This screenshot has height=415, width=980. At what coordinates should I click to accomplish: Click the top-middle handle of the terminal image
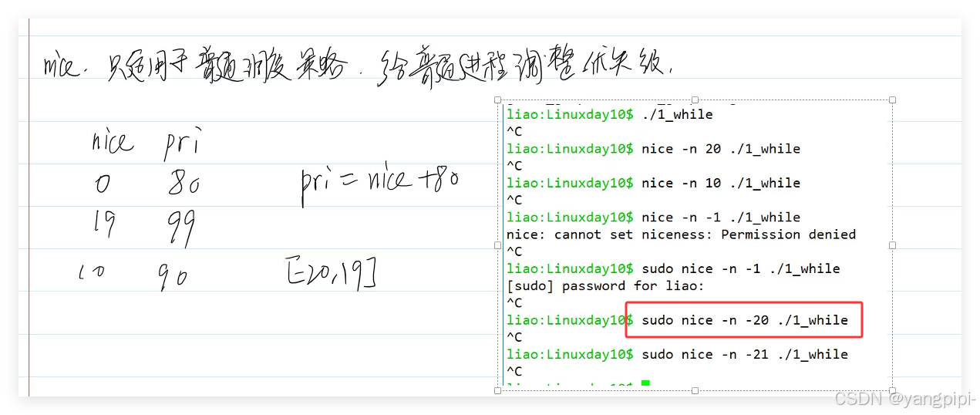(695, 100)
